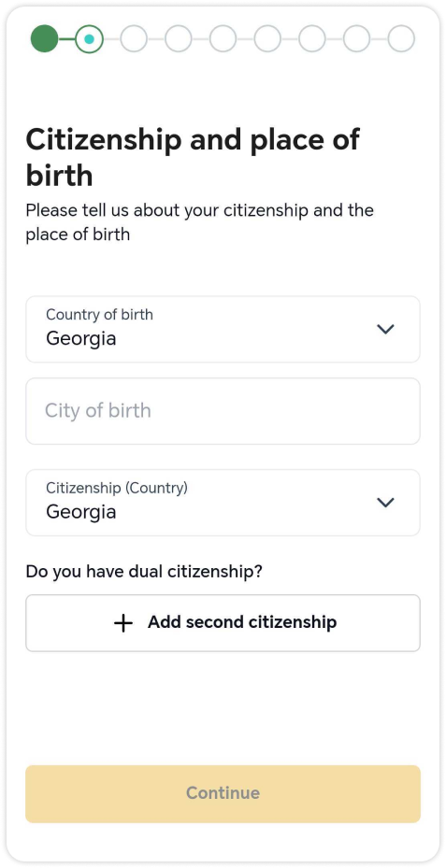This screenshot has height=868, width=446.
Task: Go to the fourth step circle
Action: (x=179, y=38)
